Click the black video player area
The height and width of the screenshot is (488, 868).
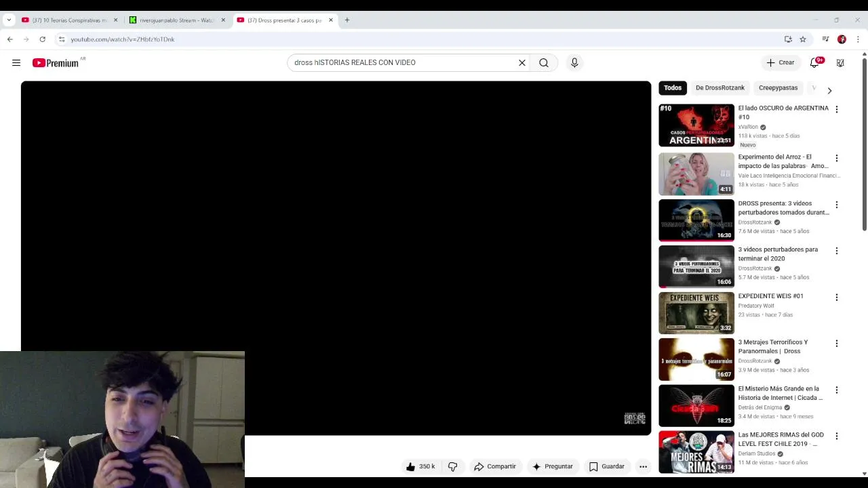336,258
